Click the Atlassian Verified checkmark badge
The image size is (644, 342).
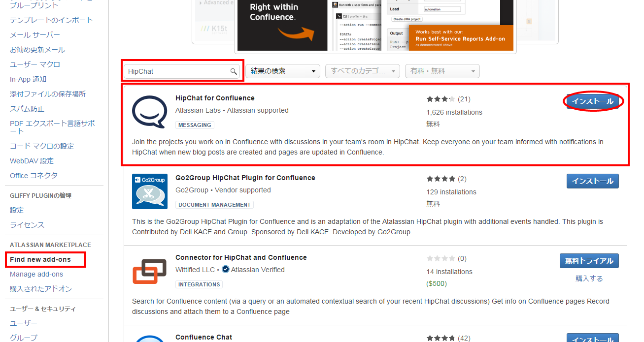(x=225, y=270)
